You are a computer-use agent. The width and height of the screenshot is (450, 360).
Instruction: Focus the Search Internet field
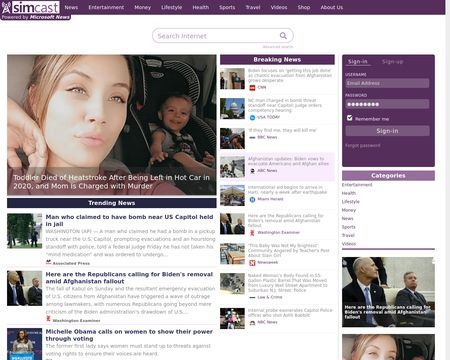(217, 36)
